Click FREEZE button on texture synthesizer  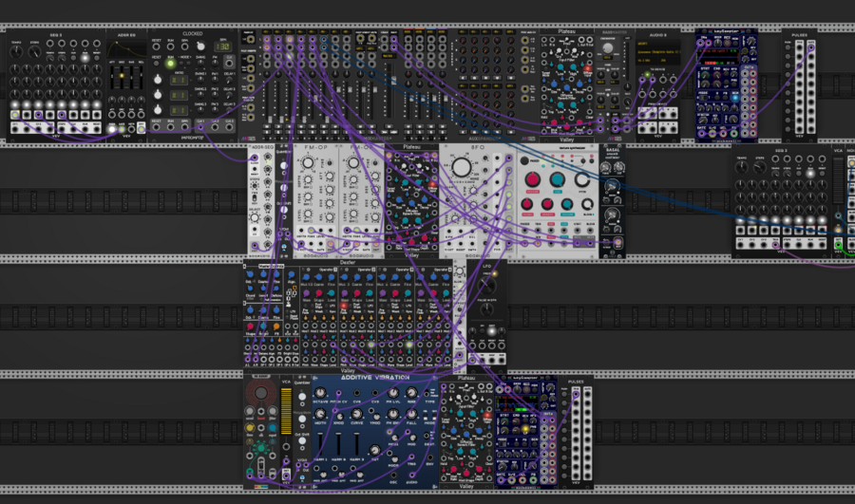(524, 160)
